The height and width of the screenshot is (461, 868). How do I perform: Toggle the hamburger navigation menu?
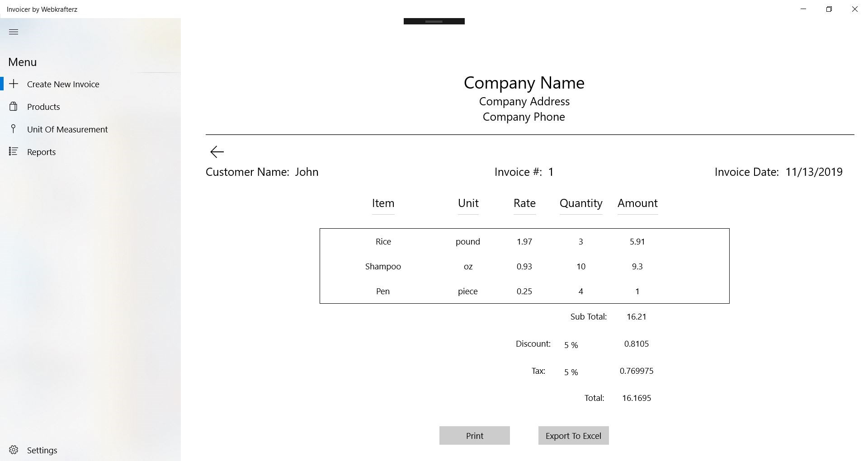pos(14,32)
